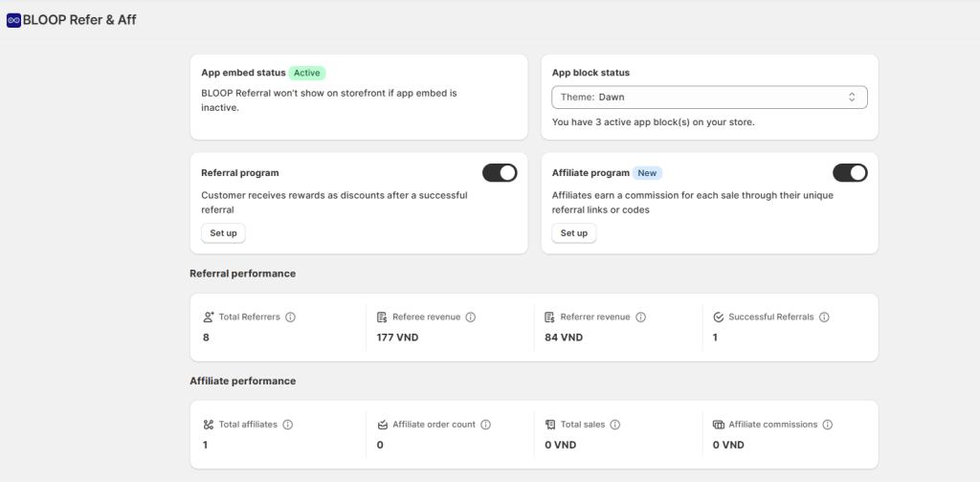
Task: Click the 177 VND value
Action: 397,338
